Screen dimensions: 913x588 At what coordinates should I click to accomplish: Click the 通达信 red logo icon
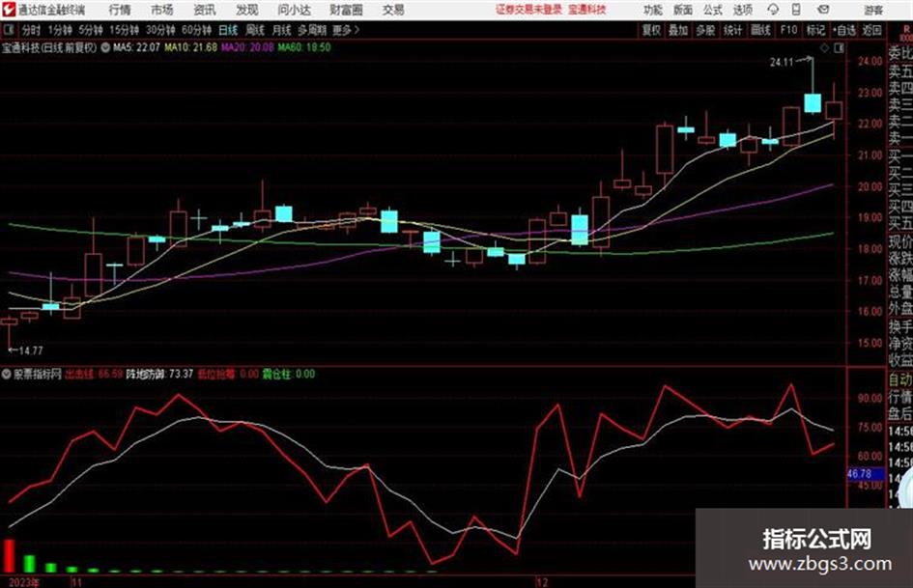coord(9,10)
